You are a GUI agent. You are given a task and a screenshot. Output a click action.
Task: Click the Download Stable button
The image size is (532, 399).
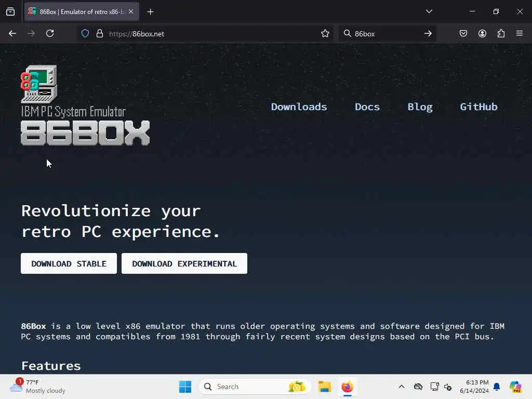point(69,263)
